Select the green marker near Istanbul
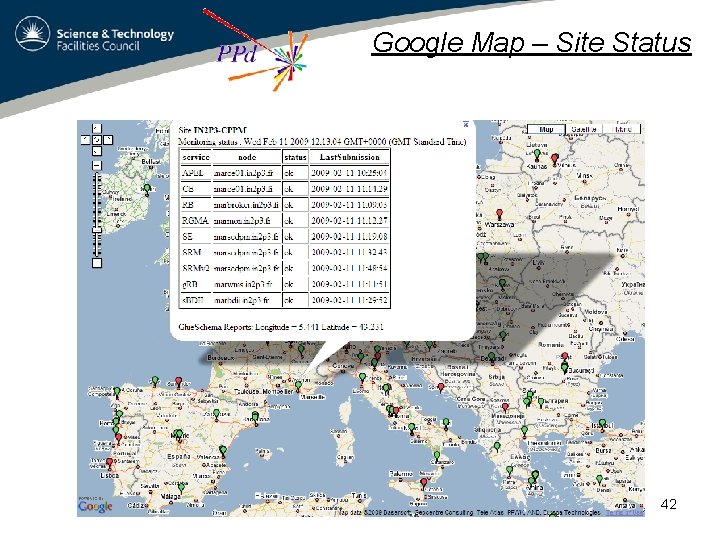 (602, 424)
